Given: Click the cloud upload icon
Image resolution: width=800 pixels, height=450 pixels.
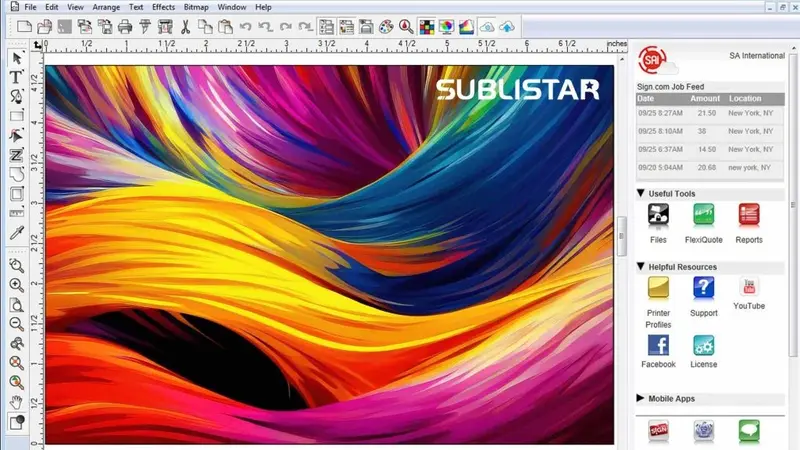Looking at the screenshot, I should pyautogui.click(x=507, y=27).
